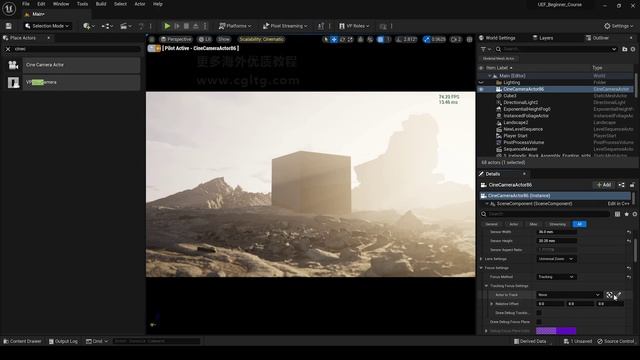Open the Pixel Streaming dropdown

pyautogui.click(x=285, y=26)
